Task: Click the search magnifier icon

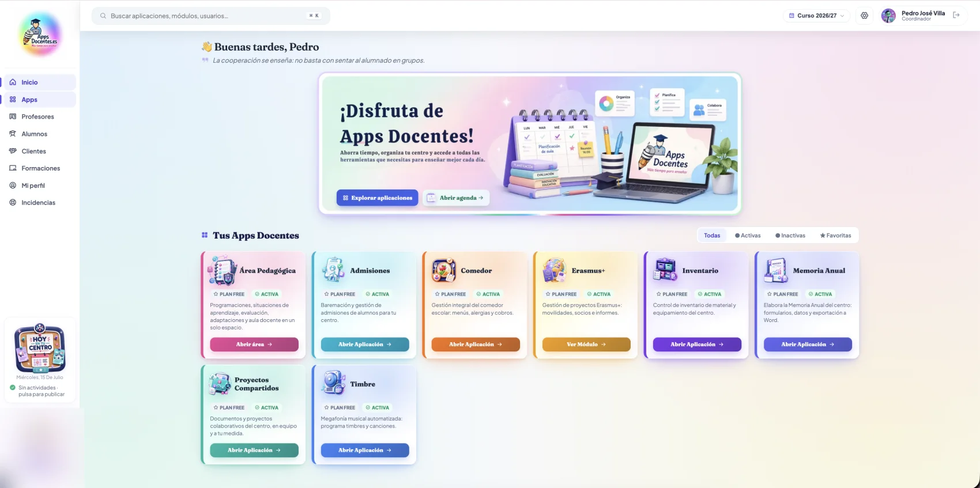Action: [103, 16]
